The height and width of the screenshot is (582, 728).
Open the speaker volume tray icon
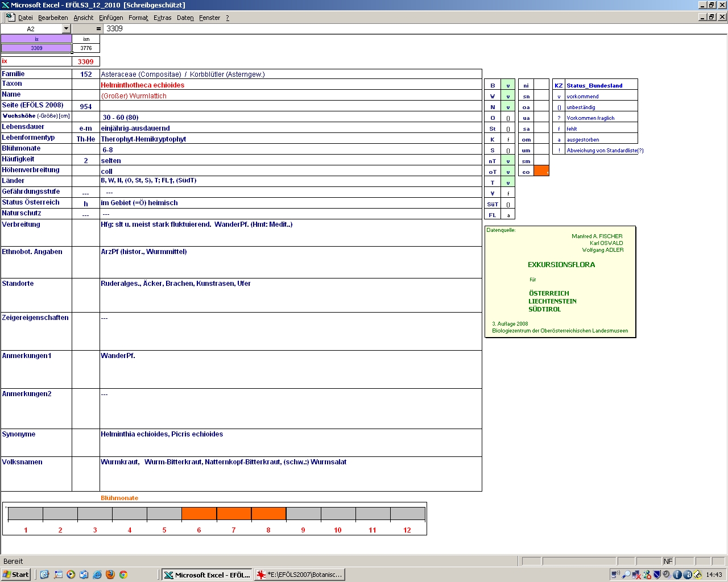click(x=667, y=575)
